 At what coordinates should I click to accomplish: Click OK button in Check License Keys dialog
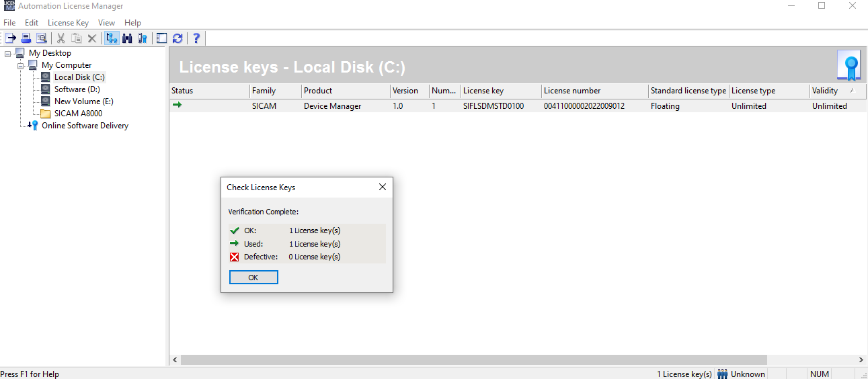[253, 278]
